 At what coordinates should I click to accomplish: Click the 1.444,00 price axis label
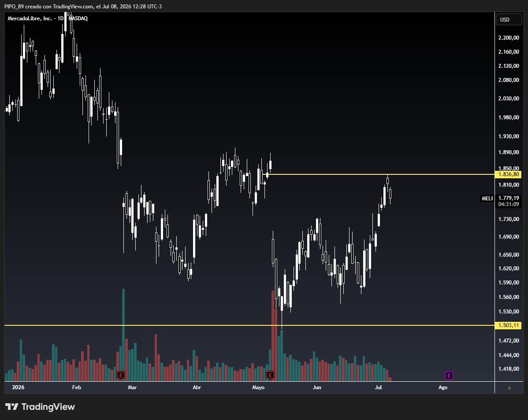[509, 355]
